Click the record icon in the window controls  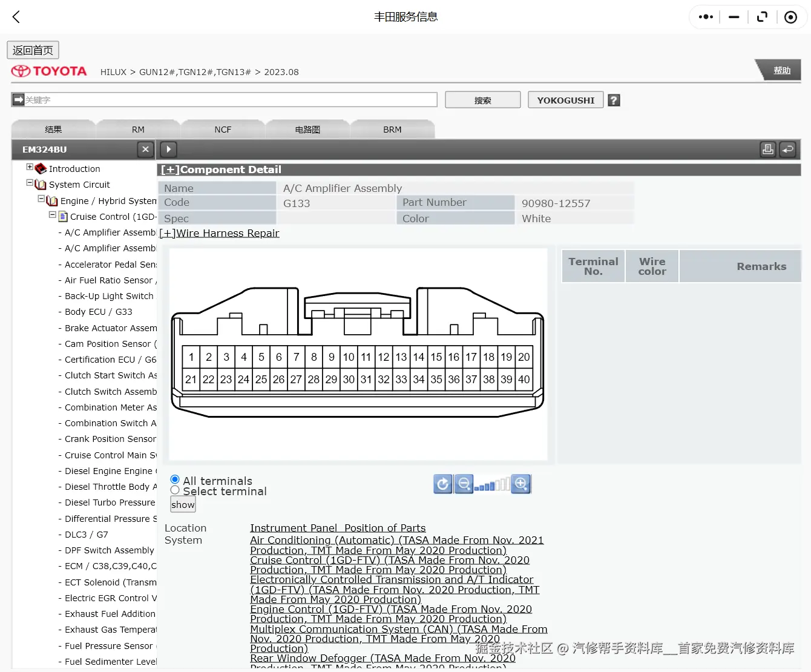[x=790, y=17]
